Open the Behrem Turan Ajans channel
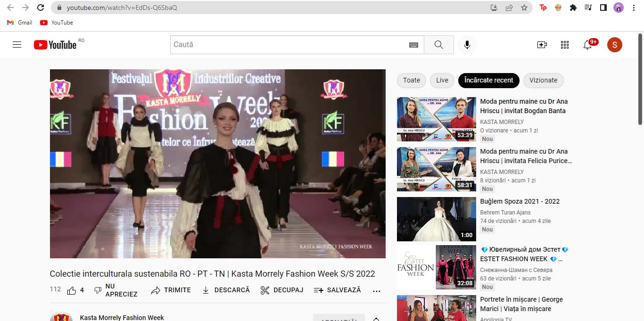Screen dimensions: 644x321 point(505,213)
